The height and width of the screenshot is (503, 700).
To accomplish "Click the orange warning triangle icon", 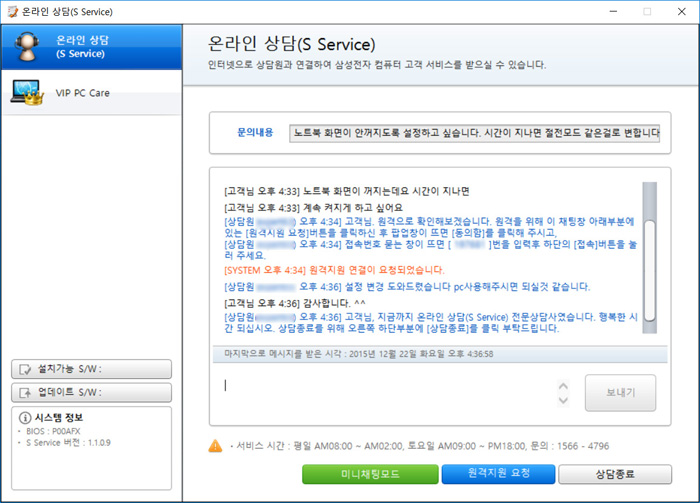I will (215, 445).
